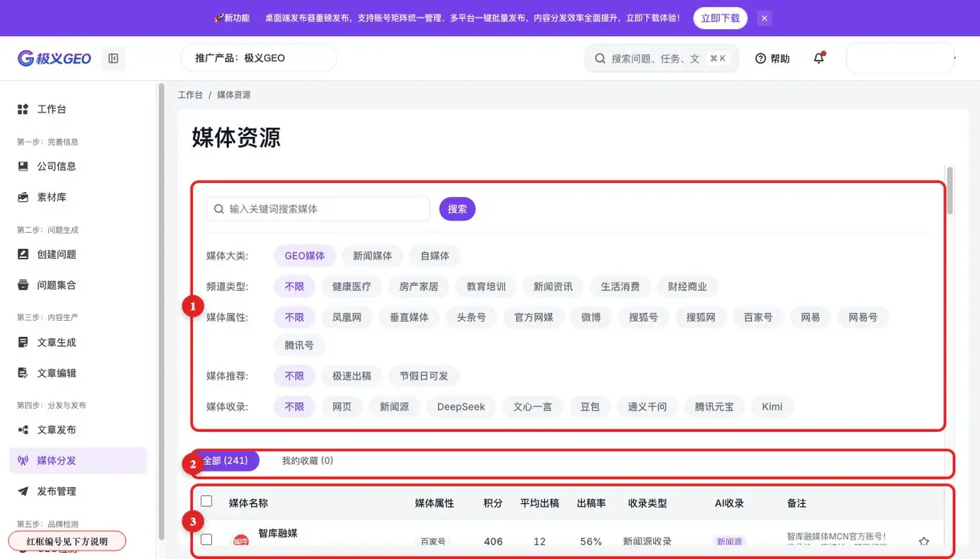Filter media attribute by 搜狐网

coord(701,317)
